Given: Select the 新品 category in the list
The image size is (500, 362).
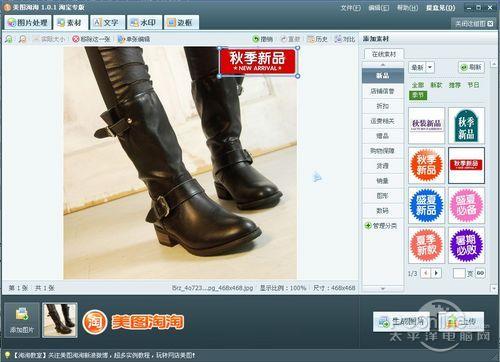Looking at the screenshot, I should point(383,76).
